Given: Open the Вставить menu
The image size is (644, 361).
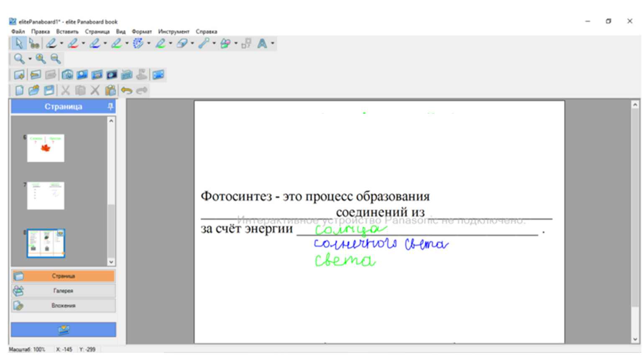Looking at the screenshot, I should pos(67,32).
